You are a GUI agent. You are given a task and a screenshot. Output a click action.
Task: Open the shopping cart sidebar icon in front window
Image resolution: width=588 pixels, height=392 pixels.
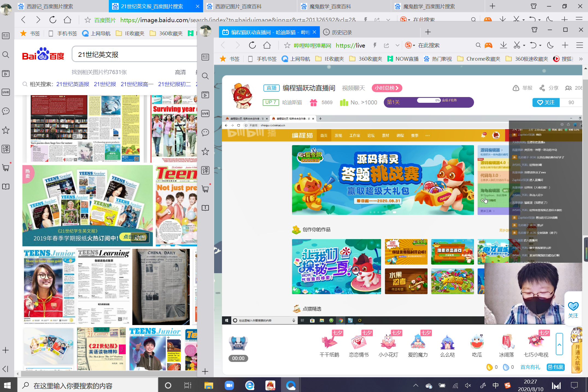click(205, 189)
